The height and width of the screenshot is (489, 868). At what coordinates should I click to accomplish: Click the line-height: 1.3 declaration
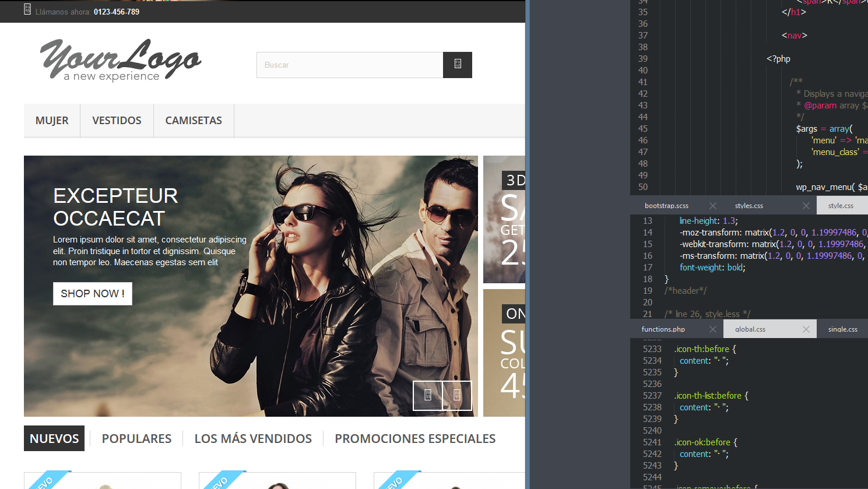pyautogui.click(x=708, y=221)
